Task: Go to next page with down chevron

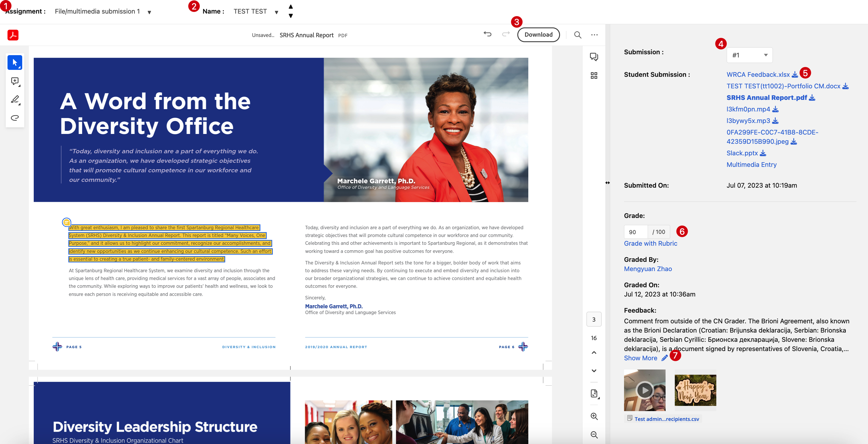Action: [594, 371]
